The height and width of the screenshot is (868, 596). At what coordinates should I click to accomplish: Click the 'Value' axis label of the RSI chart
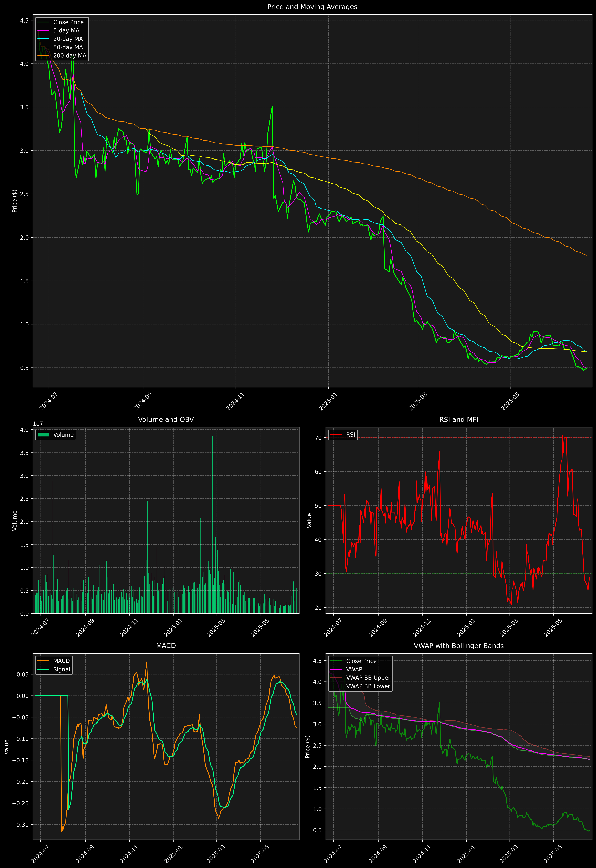point(309,520)
